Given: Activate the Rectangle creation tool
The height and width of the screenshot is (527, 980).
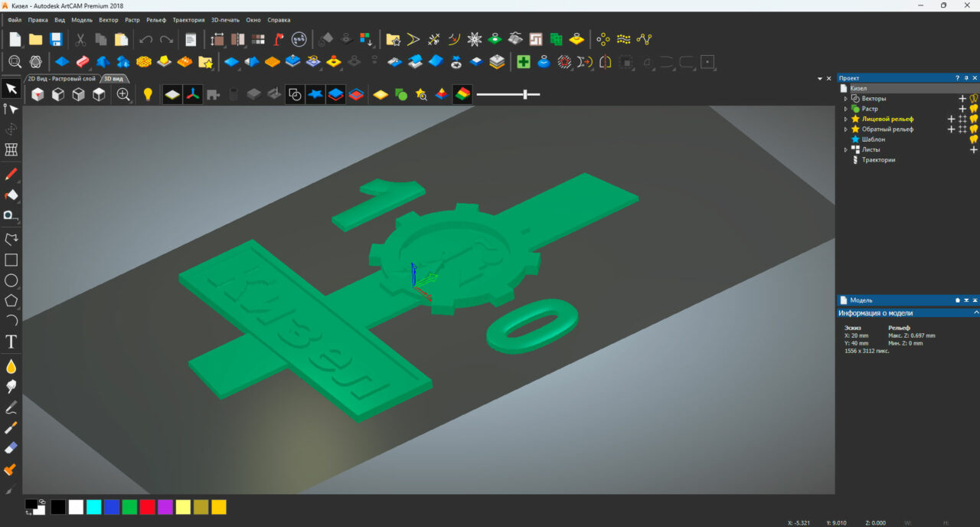Looking at the screenshot, I should point(11,260).
